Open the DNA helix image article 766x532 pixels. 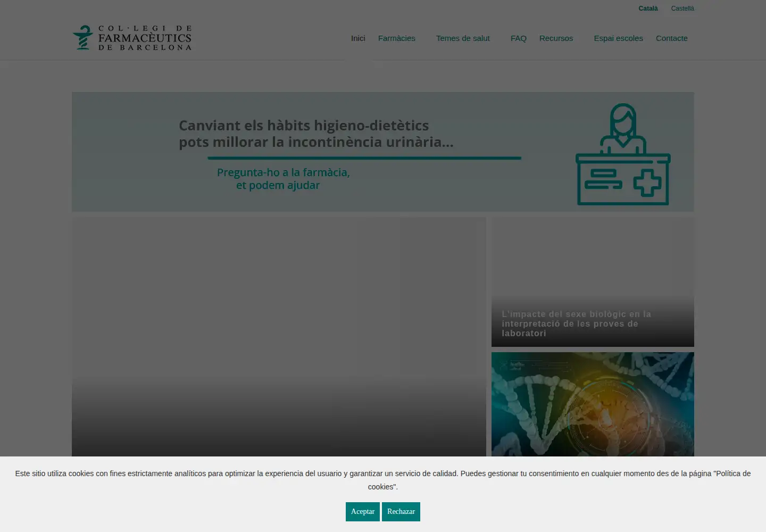593,404
